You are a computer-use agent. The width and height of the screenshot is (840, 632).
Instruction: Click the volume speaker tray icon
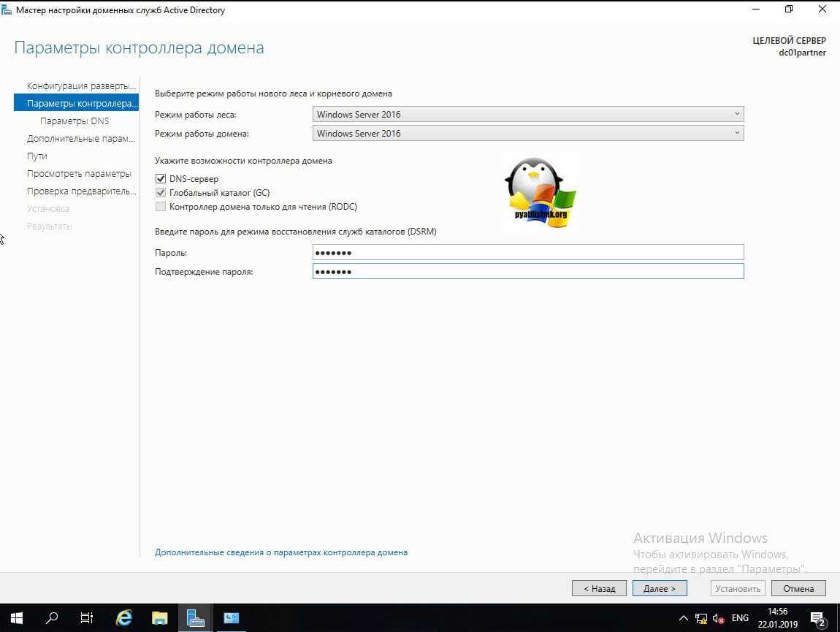point(719,618)
